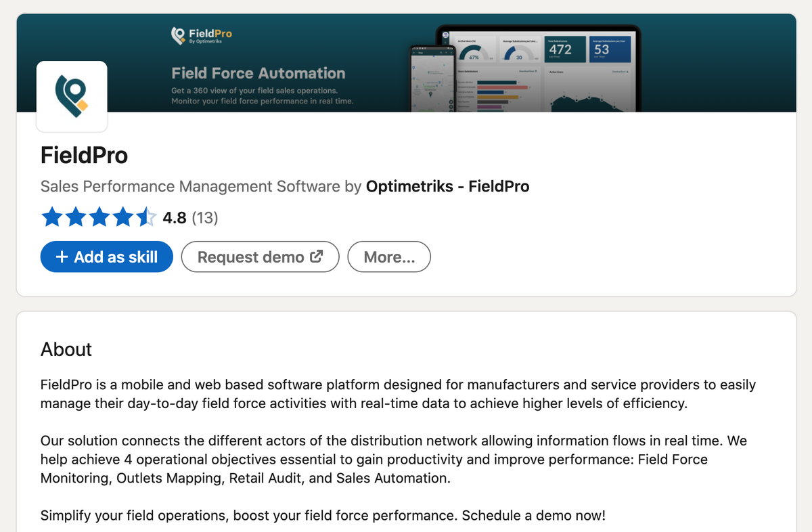Click the FieldPro banner image
The height and width of the screenshot is (532, 812).
(406, 62)
